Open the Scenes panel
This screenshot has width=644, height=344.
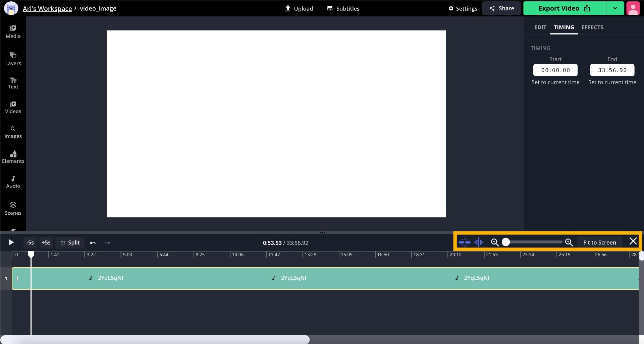point(13,208)
